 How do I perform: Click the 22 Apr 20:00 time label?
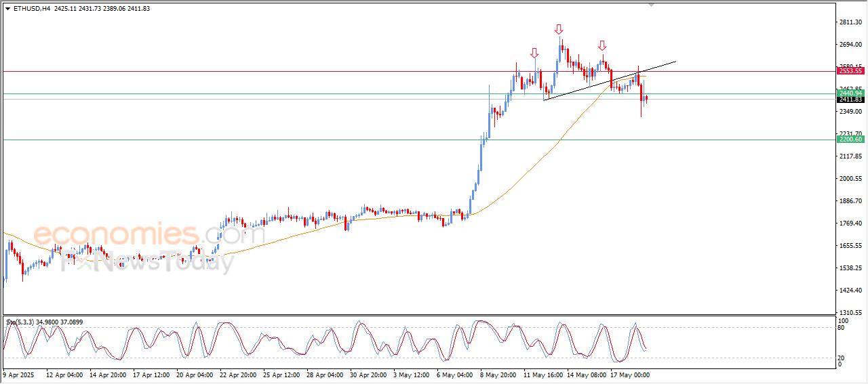pyautogui.click(x=237, y=375)
